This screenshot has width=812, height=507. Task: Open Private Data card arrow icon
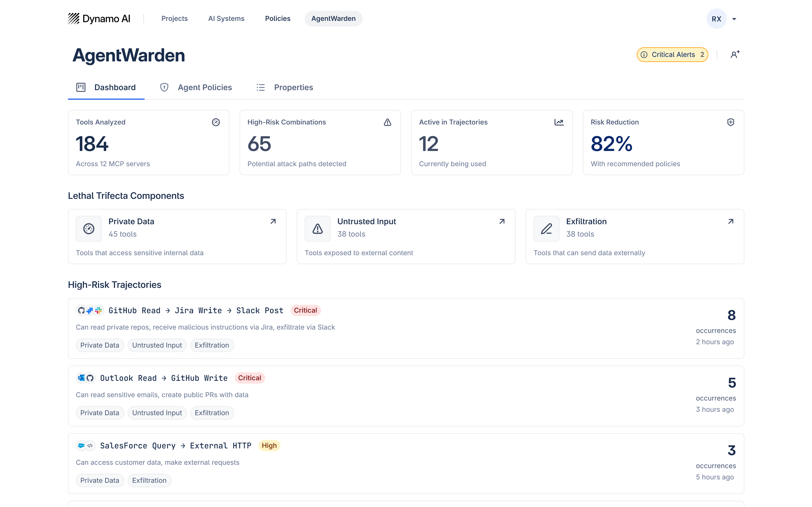coord(273,221)
